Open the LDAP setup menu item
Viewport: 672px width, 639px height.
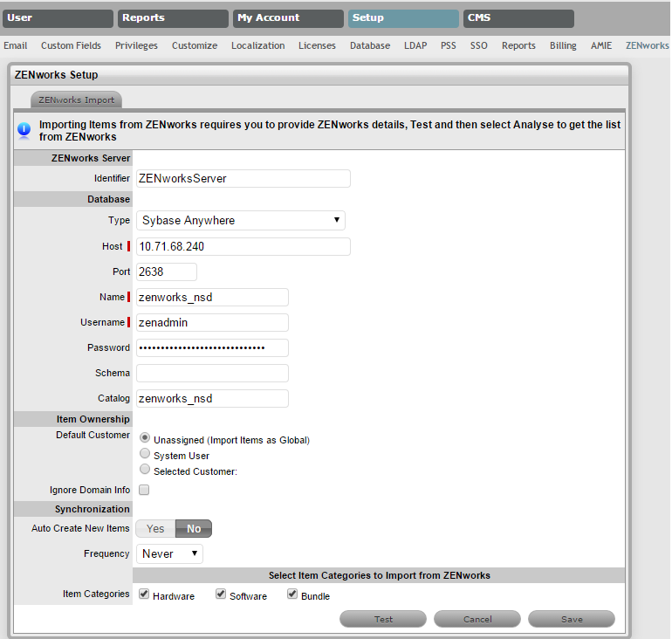click(415, 45)
